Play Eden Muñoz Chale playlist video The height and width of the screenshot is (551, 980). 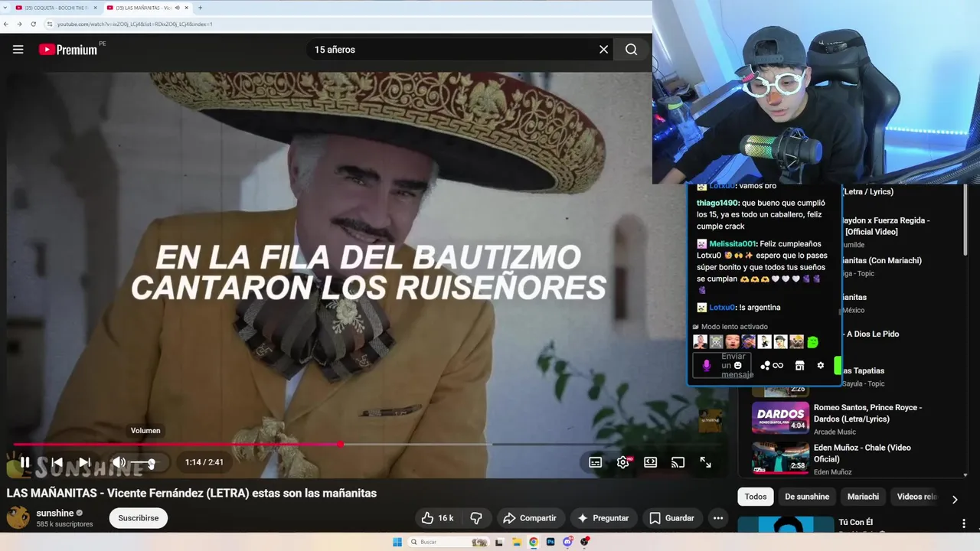(x=780, y=457)
